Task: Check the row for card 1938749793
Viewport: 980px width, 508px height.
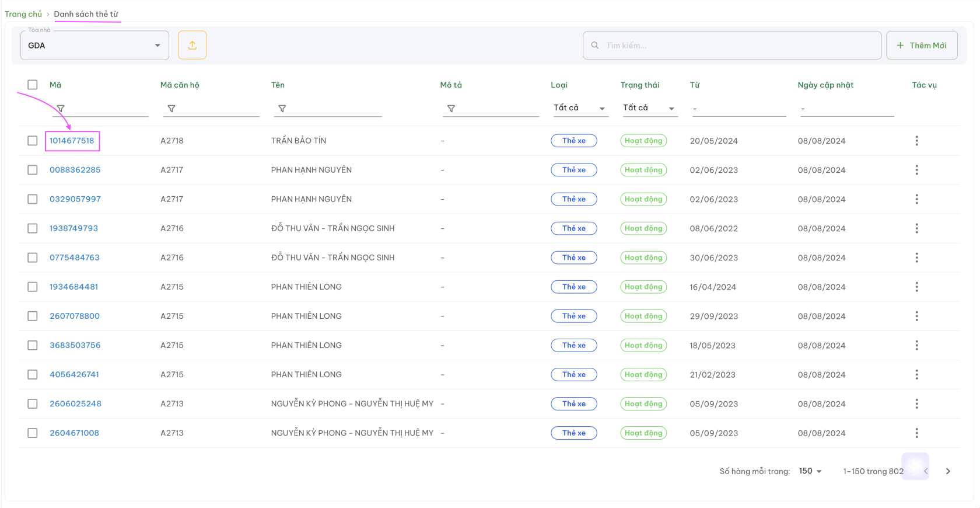Action: (33, 228)
